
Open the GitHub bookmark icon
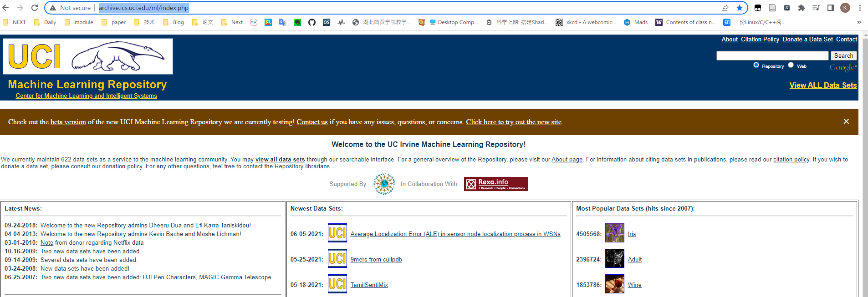pyautogui.click(x=312, y=22)
